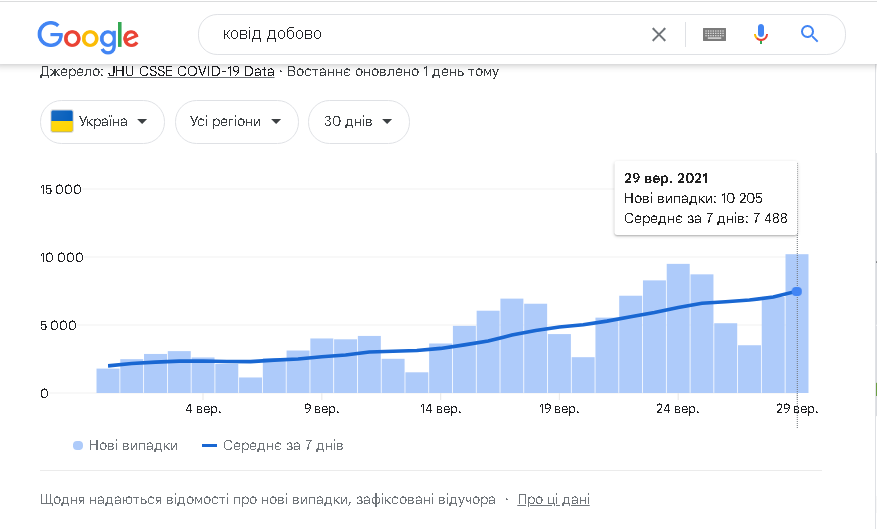Open the Україна country dropdown
The image size is (877, 529).
102,122
